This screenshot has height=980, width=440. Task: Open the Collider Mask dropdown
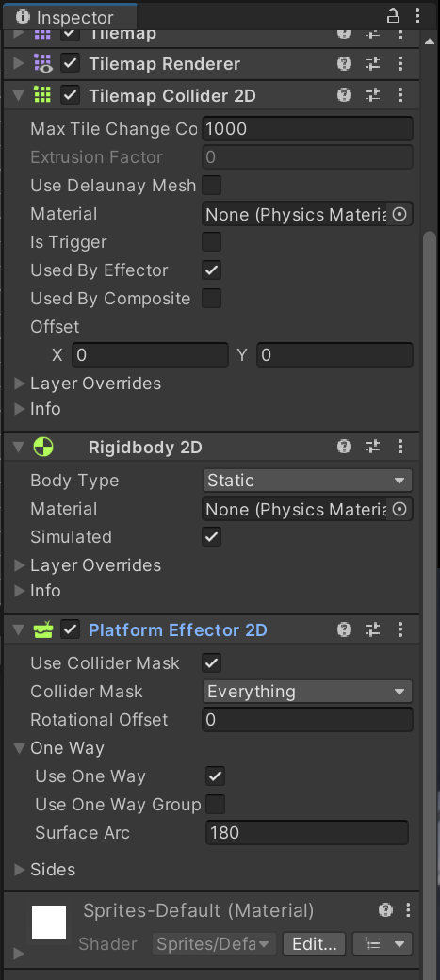307,692
